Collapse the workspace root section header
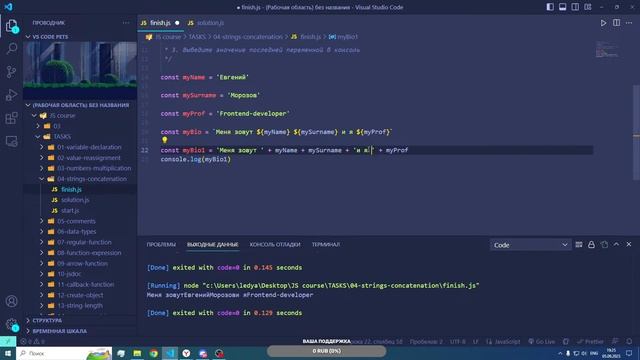Viewport: 640px width, 360px height. (80, 105)
